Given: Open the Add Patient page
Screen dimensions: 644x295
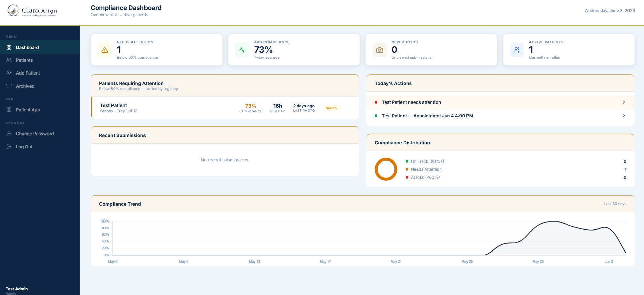Looking at the screenshot, I should [40, 73].
